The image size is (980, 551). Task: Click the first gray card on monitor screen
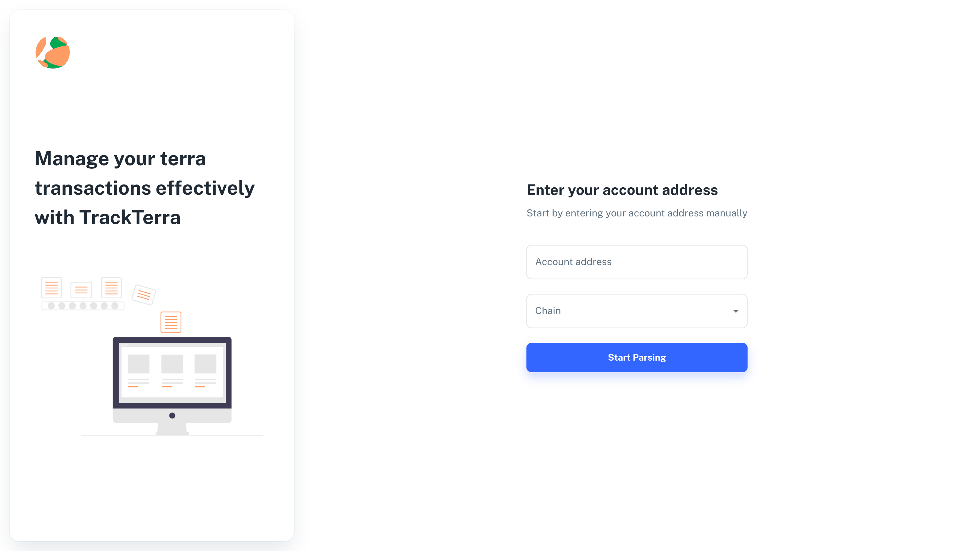[x=138, y=364]
